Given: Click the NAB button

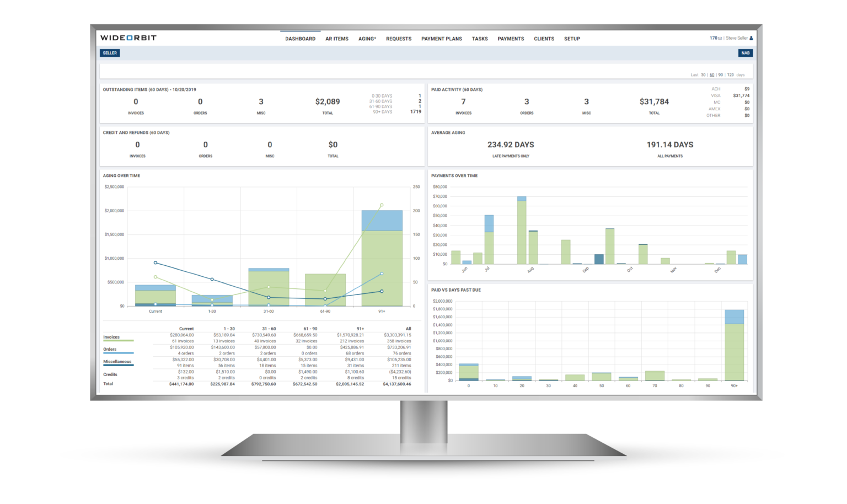Looking at the screenshot, I should click(x=746, y=53).
